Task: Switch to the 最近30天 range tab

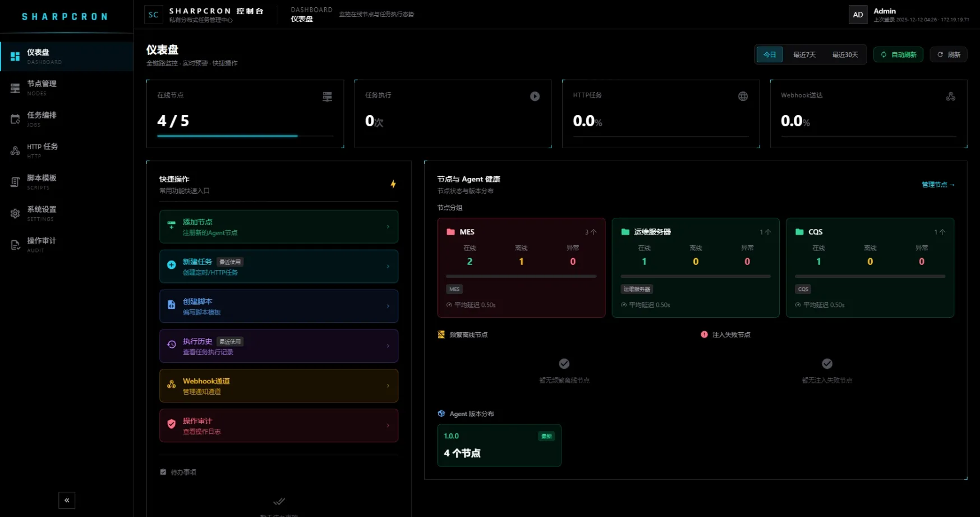Action: pos(845,54)
